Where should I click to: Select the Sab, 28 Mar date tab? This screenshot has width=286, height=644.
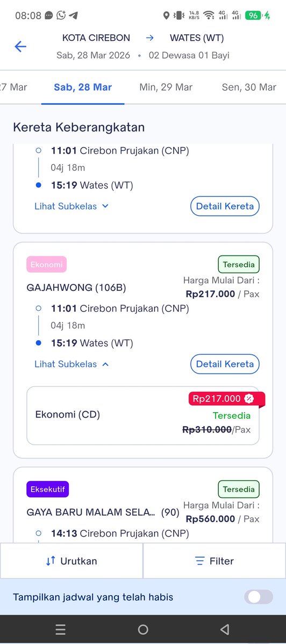83,87
